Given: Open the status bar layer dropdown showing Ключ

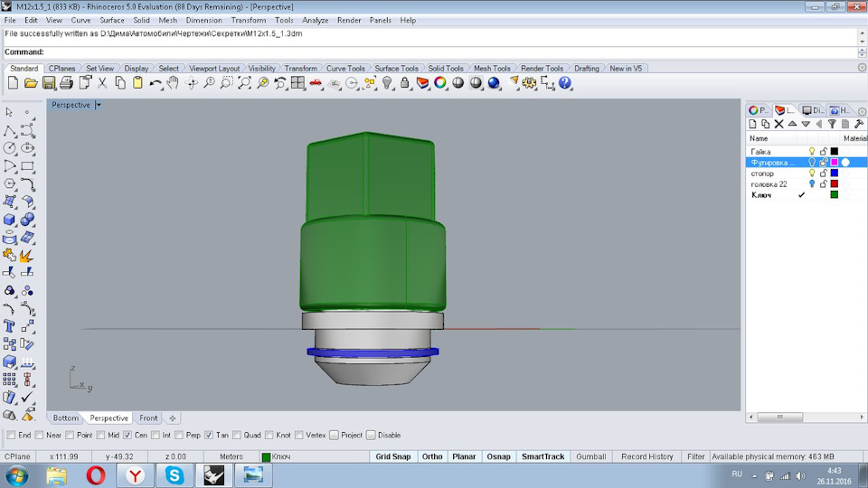Looking at the screenshot, I should coord(315,457).
